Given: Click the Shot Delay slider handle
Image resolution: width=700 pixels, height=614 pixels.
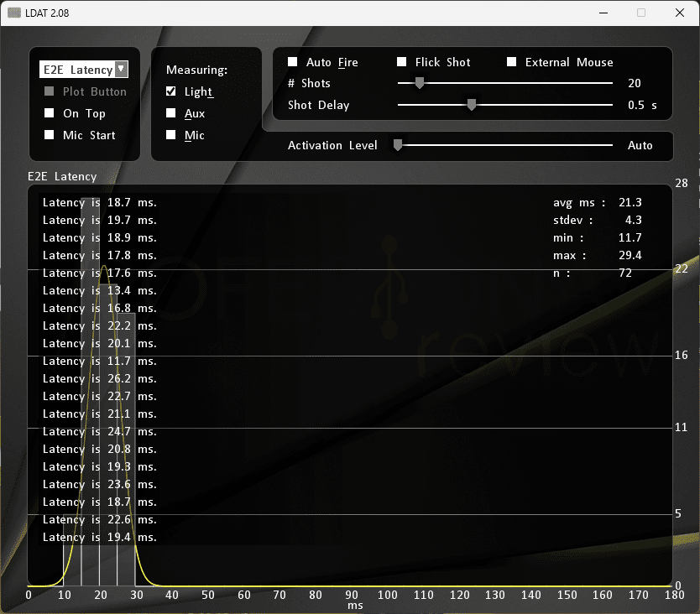Looking at the screenshot, I should (x=472, y=105).
